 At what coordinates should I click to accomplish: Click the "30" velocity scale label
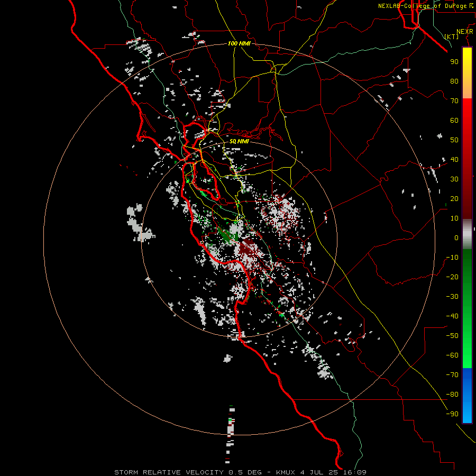[x=454, y=179]
